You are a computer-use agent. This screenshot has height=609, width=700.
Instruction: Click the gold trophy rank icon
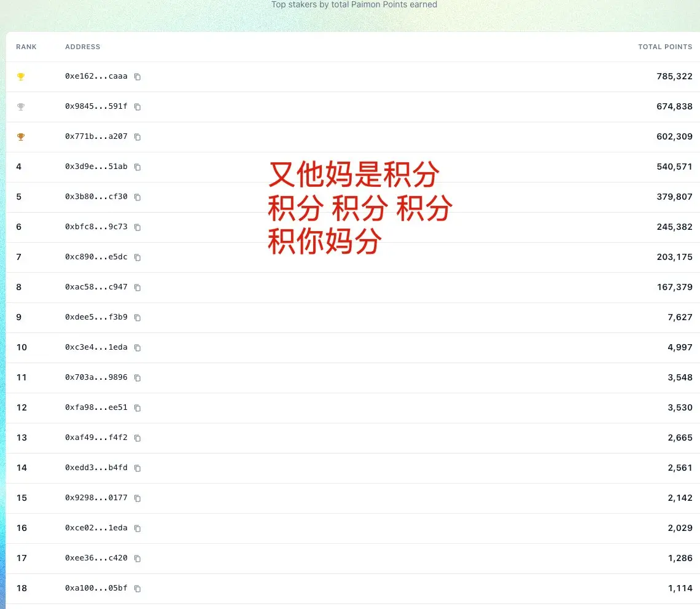(x=20, y=77)
